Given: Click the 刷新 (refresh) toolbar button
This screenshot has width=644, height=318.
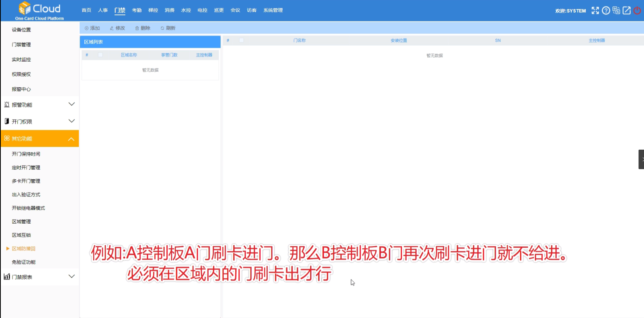Looking at the screenshot, I should point(168,28).
